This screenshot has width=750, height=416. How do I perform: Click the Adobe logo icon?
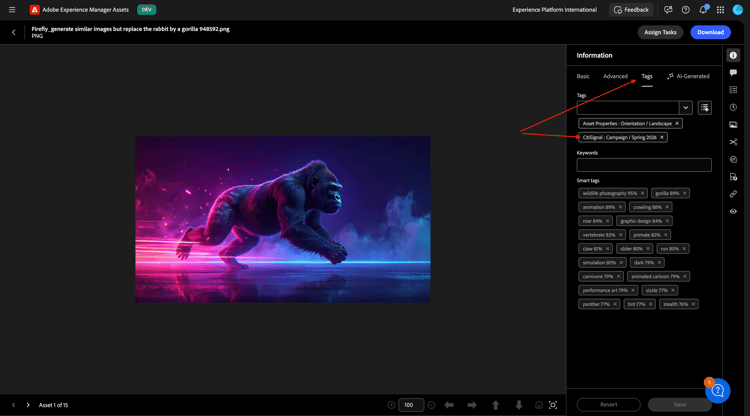(x=34, y=10)
